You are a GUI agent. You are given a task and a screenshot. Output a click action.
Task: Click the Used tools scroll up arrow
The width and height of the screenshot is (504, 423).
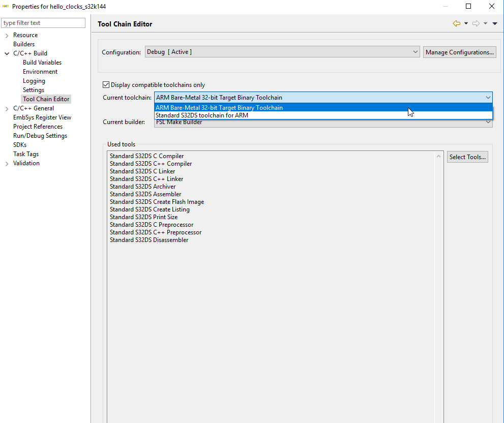click(x=439, y=156)
